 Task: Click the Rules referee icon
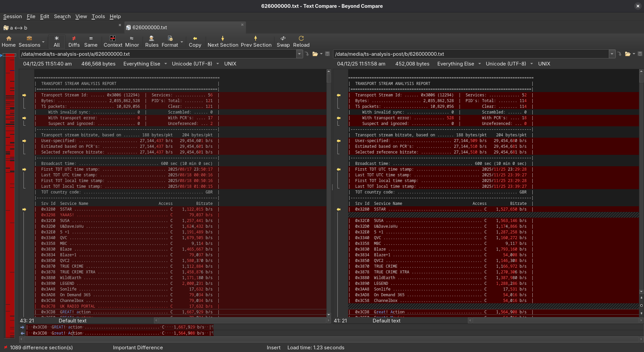[x=152, y=41]
